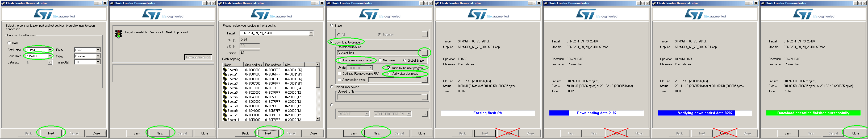
Task: Click Back in the finished successfully window
Action: pyautogui.click(x=788, y=133)
